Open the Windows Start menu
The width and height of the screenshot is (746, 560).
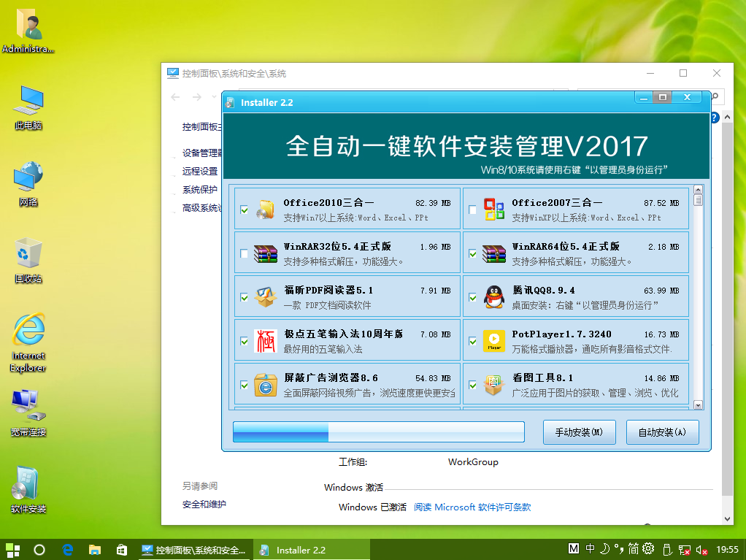tap(13, 550)
